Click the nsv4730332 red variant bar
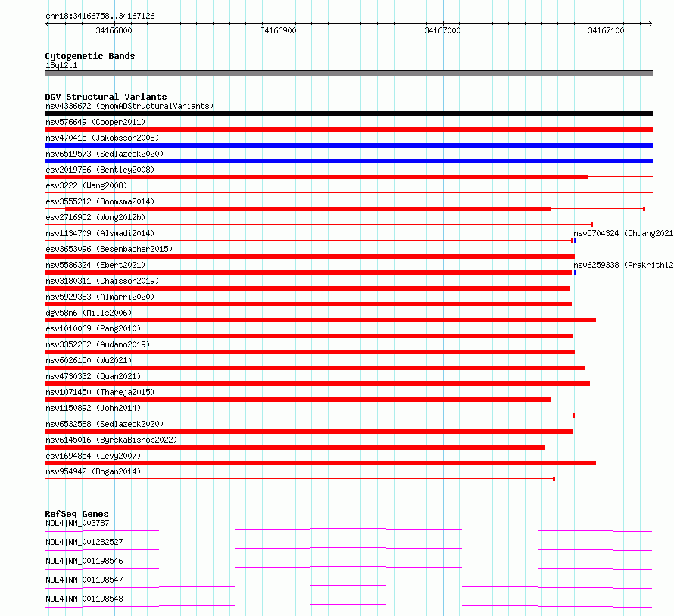 pyautogui.click(x=317, y=384)
